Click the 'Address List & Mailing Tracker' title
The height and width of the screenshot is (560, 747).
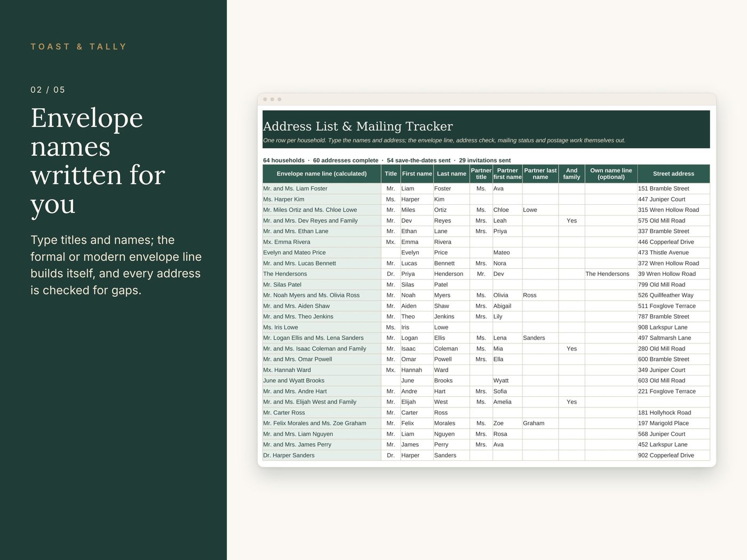[358, 126]
